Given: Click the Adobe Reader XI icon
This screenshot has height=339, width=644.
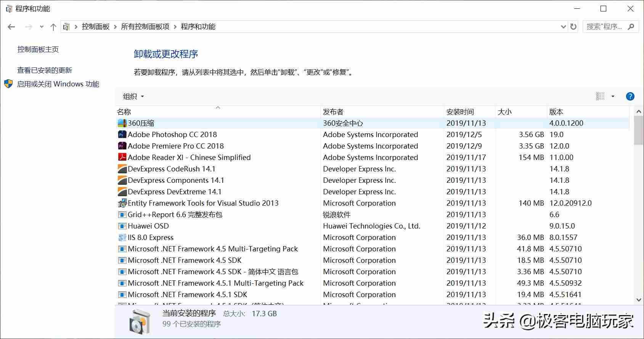Looking at the screenshot, I should (122, 157).
